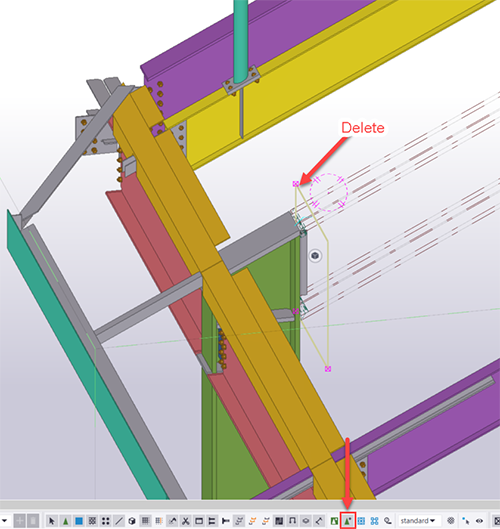Click the blue dot snap pointer icon
Screen dimensions: 500x529
click(x=466, y=521)
